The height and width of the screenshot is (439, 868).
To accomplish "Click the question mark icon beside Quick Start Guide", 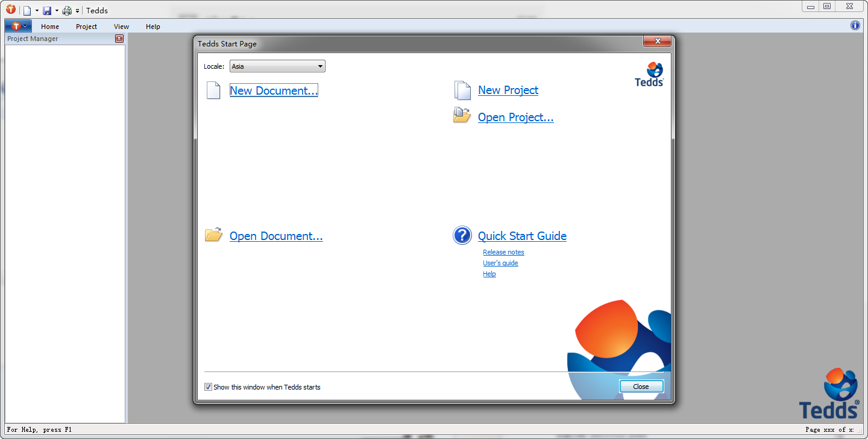I will pyautogui.click(x=462, y=235).
